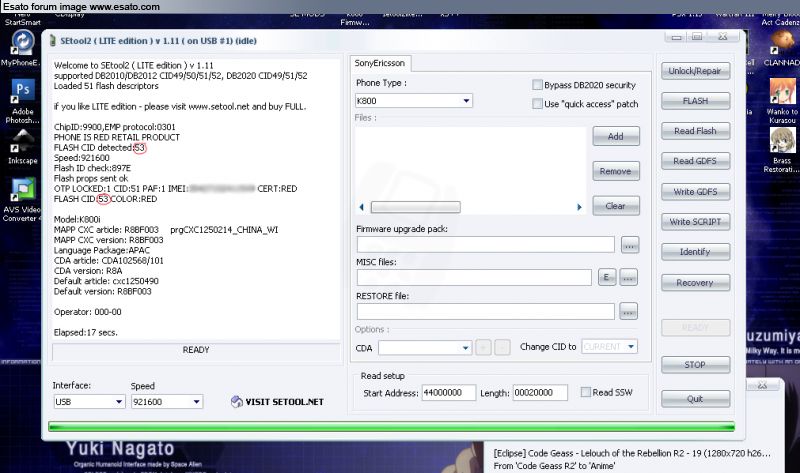Click Length field 00020000
800x473 pixels.
coord(539,393)
